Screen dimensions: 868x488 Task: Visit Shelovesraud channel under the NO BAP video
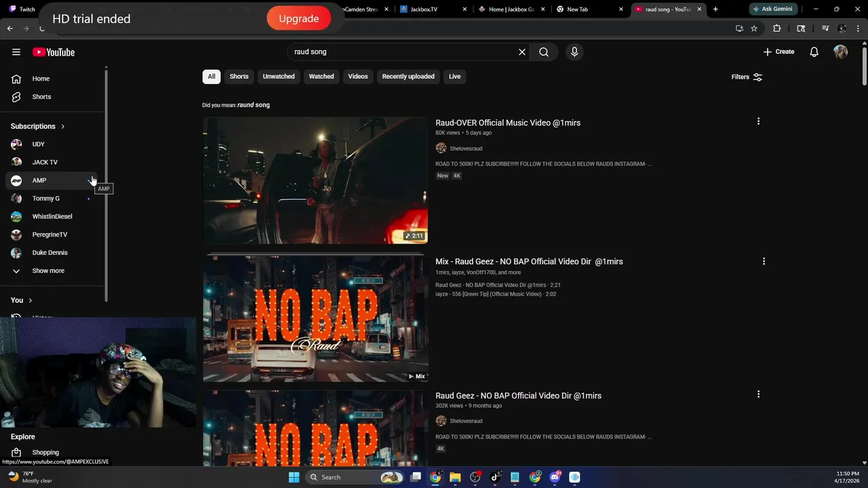click(x=466, y=421)
